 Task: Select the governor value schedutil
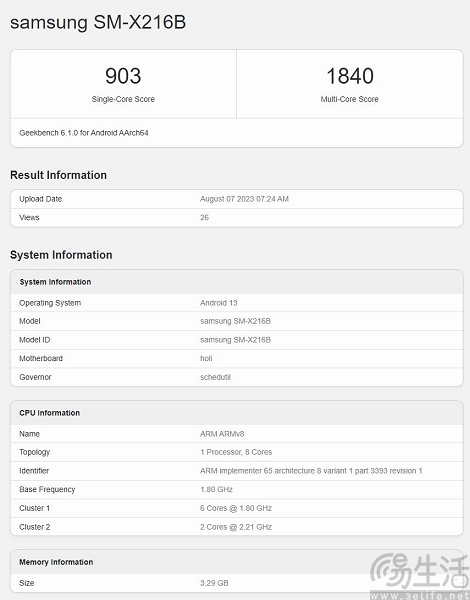(x=215, y=377)
